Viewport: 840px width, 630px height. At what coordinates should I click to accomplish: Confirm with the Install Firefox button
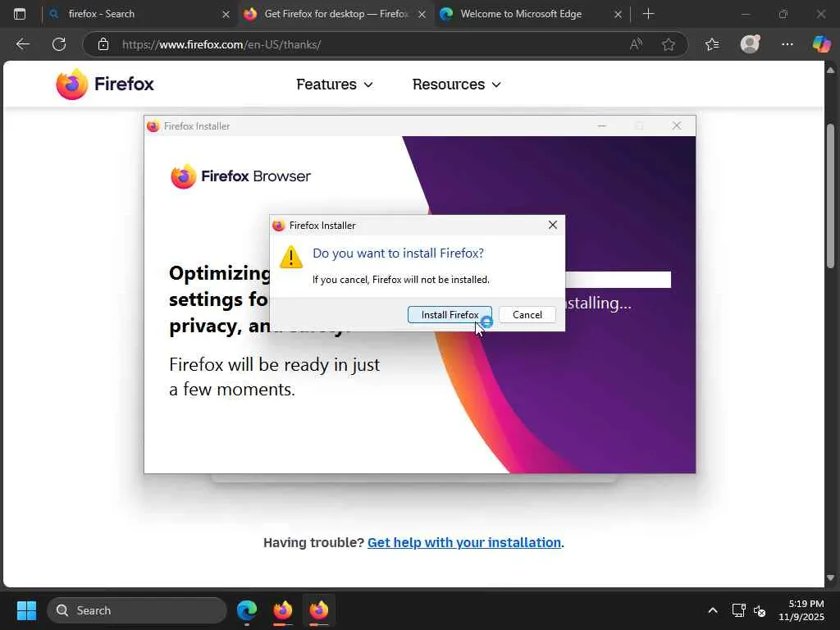tap(450, 315)
